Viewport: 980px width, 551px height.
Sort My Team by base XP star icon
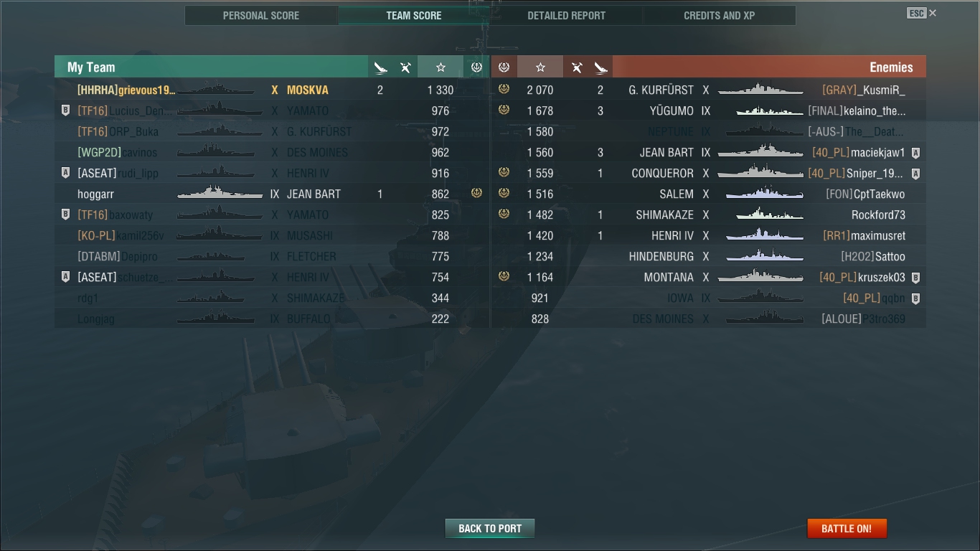click(440, 67)
